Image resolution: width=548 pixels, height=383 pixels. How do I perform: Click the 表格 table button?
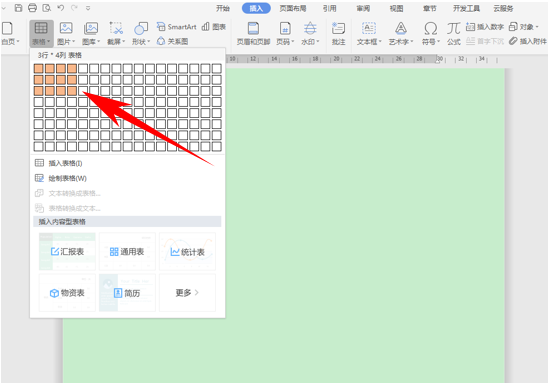(41, 33)
